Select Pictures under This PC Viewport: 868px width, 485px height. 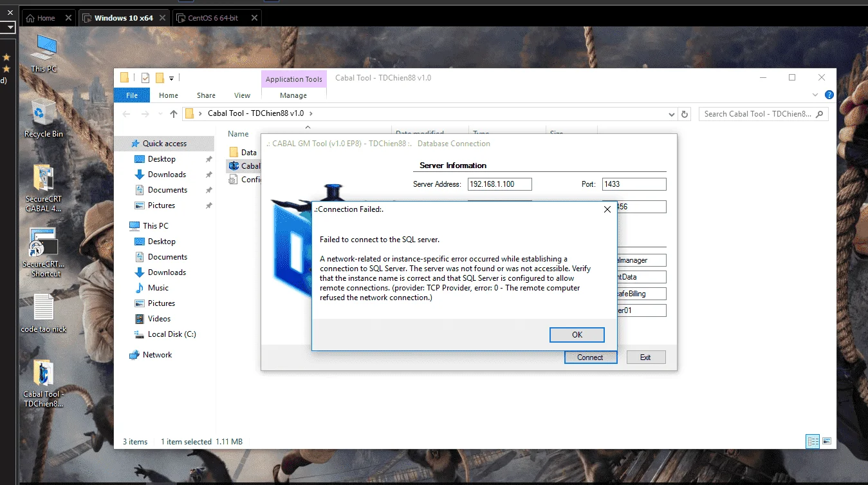tap(162, 303)
